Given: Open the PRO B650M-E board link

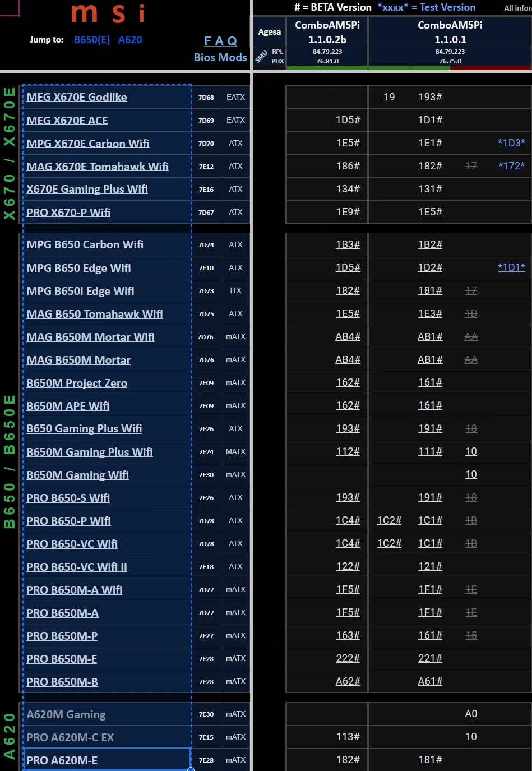Looking at the screenshot, I should (x=62, y=659).
